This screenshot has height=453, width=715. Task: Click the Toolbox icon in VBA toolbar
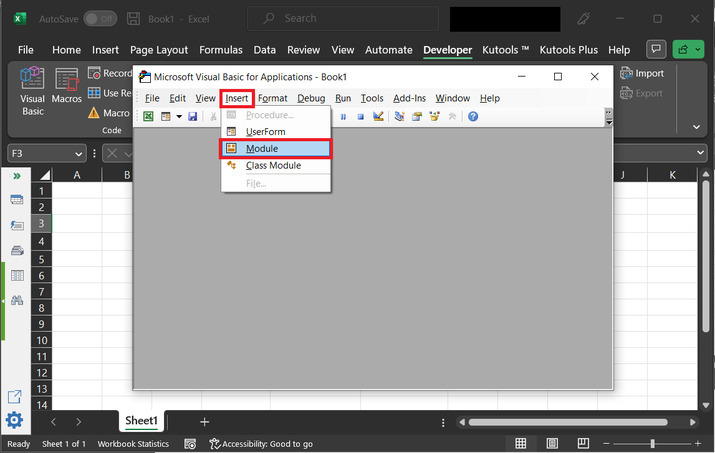pos(452,116)
